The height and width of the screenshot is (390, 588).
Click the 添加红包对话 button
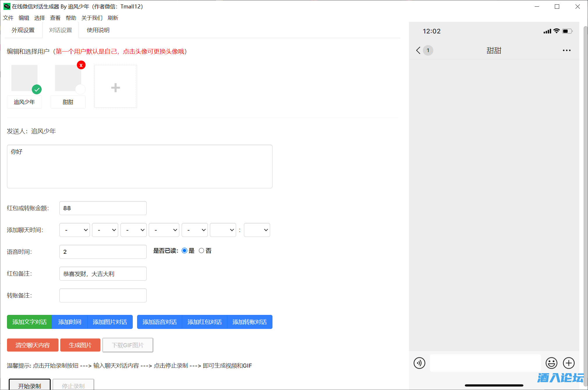click(204, 322)
